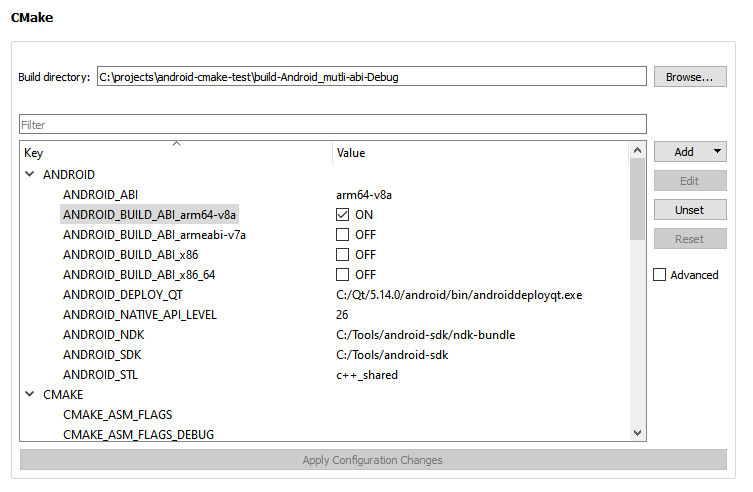Collapse the CMAKE tree group
This screenshot has height=492, width=753.
(29, 395)
